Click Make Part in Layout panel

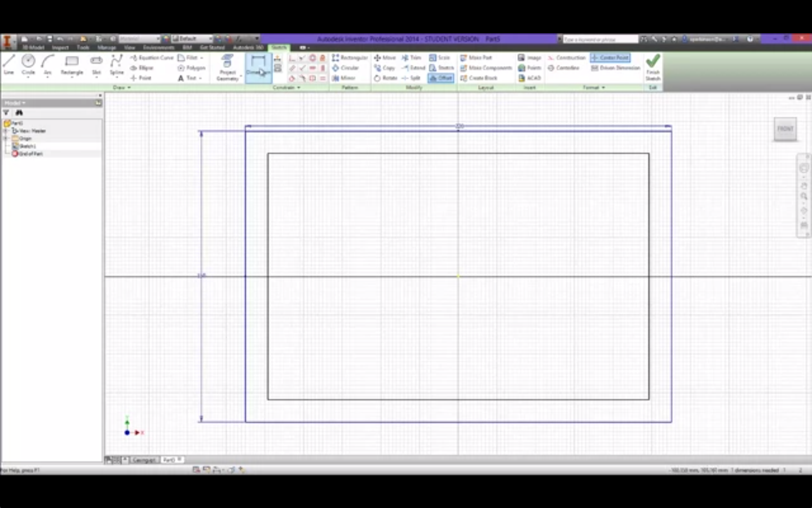click(x=476, y=58)
